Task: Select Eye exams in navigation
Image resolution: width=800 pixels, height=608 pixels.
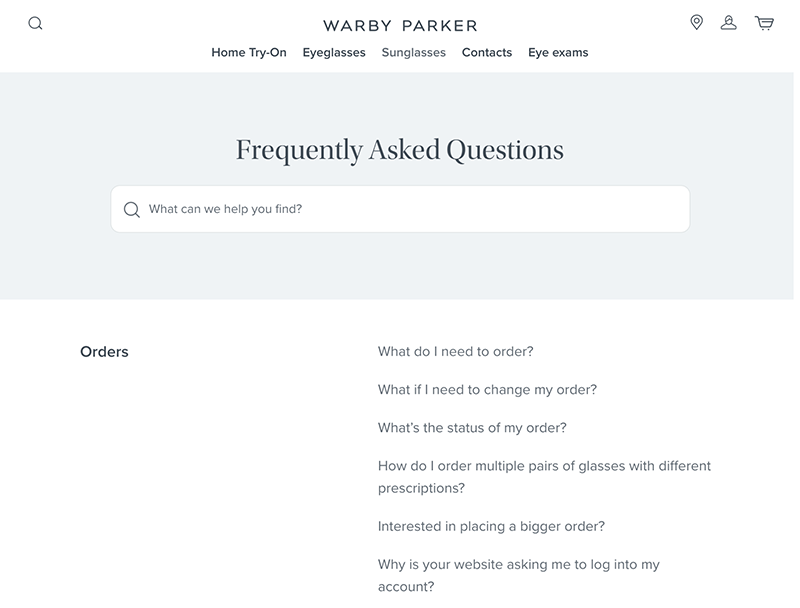Action: [558, 53]
